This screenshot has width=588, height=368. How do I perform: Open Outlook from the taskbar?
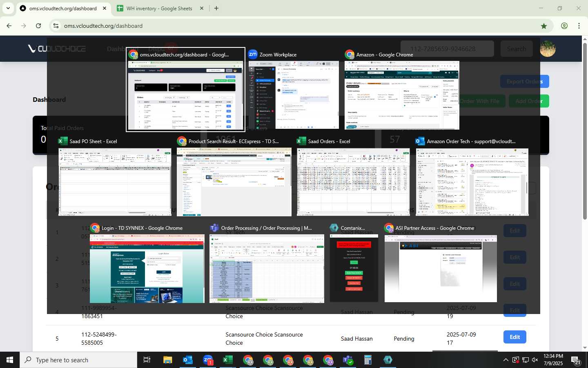click(188, 360)
